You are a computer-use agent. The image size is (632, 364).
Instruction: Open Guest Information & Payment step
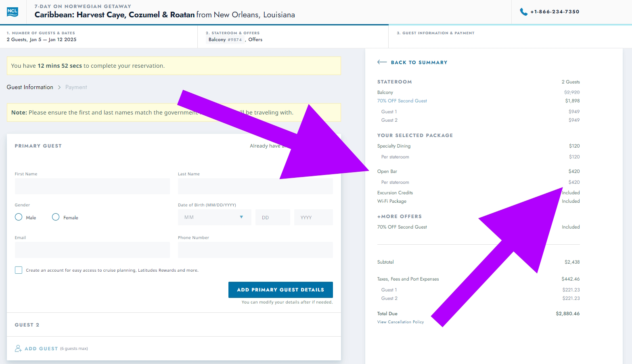435,33
